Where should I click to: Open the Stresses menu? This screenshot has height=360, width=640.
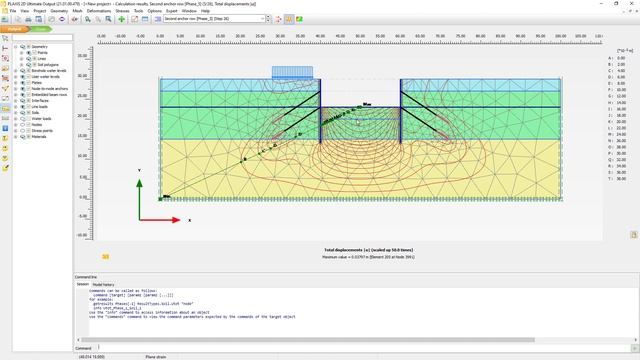[122, 11]
